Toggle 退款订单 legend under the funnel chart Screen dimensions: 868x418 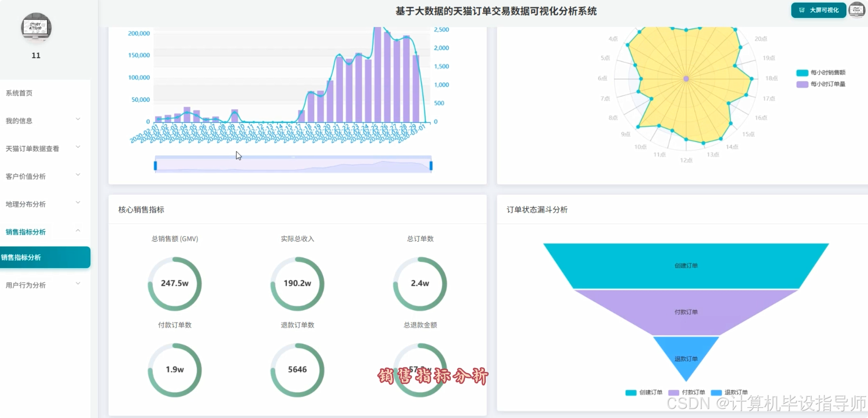730,392
